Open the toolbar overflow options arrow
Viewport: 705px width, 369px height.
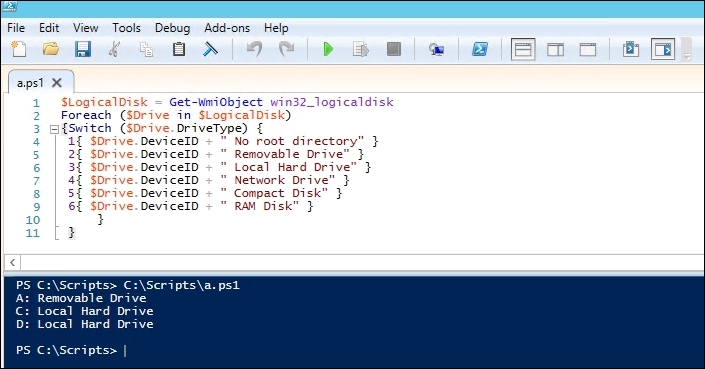(687, 56)
